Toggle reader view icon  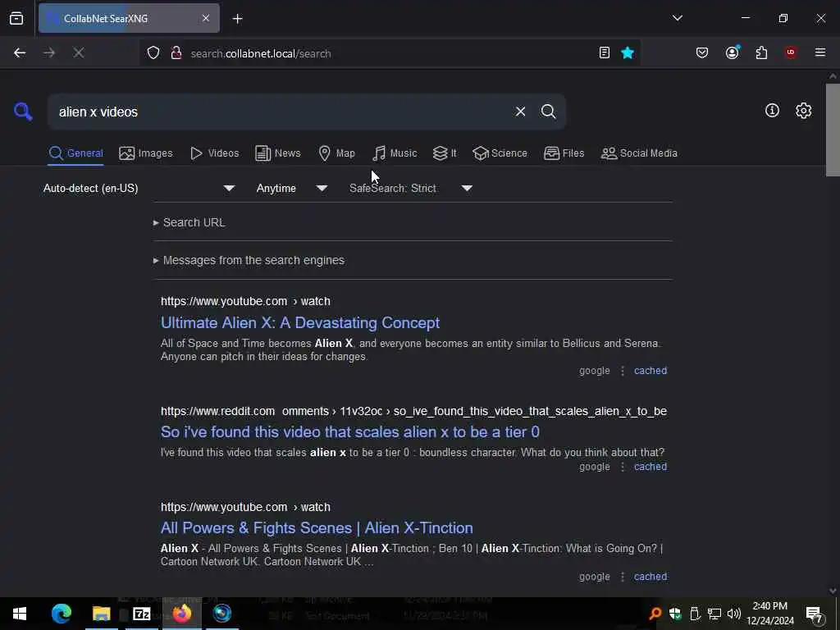click(605, 52)
